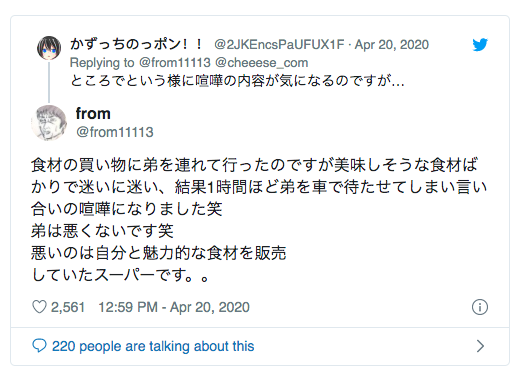This screenshot has width=530, height=384.
Task: Open the bold 'from' author name
Action: pos(93,114)
